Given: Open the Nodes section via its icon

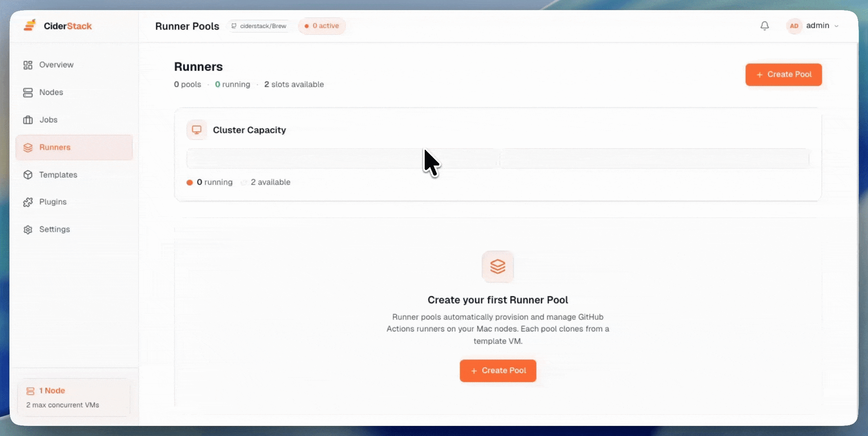Looking at the screenshot, I should pyautogui.click(x=27, y=92).
